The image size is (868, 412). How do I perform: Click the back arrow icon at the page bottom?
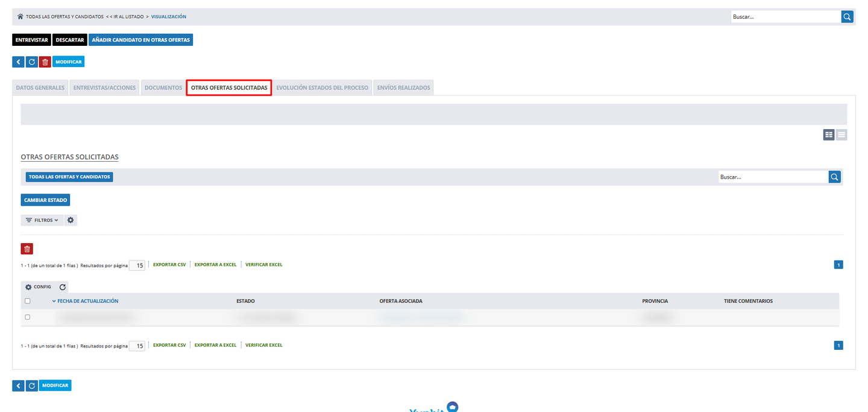point(18,385)
